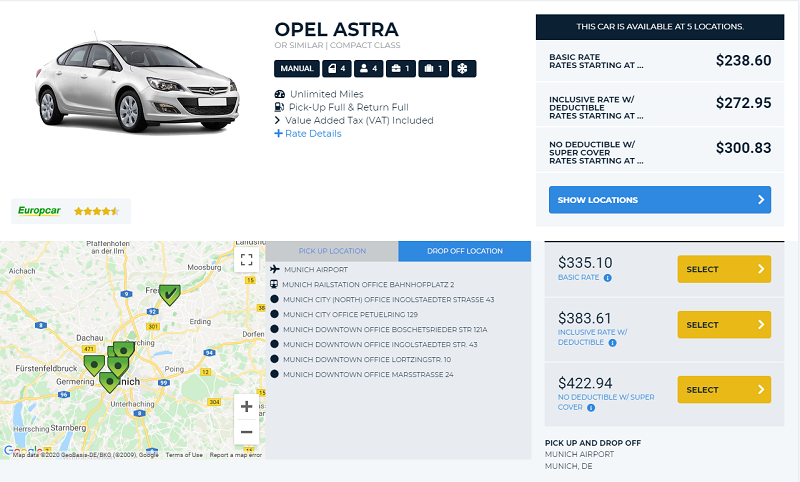Click the checkmark map pin near the airport
Viewport: 800px width, 482px height.
pos(171,293)
